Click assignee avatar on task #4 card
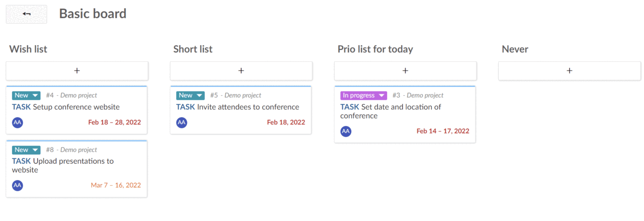The width and height of the screenshot is (644, 221). 17,123
